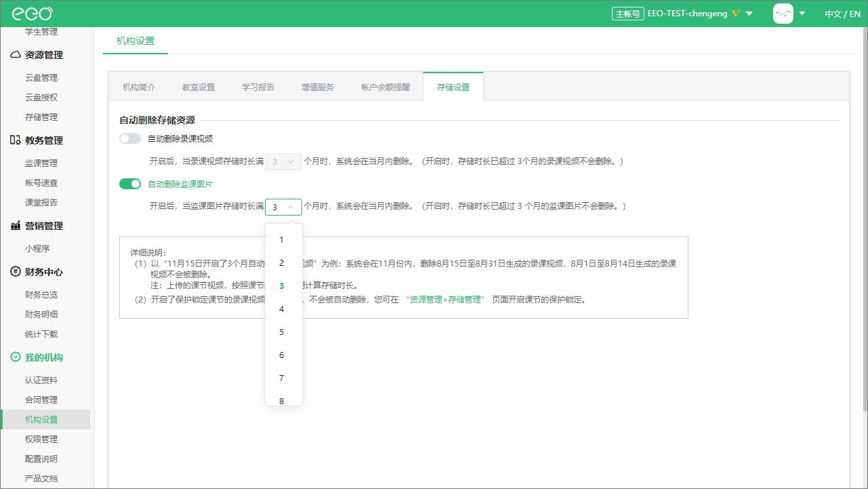The width and height of the screenshot is (868, 489).
Task: Open 统计下载 in sidebar
Action: tap(41, 334)
